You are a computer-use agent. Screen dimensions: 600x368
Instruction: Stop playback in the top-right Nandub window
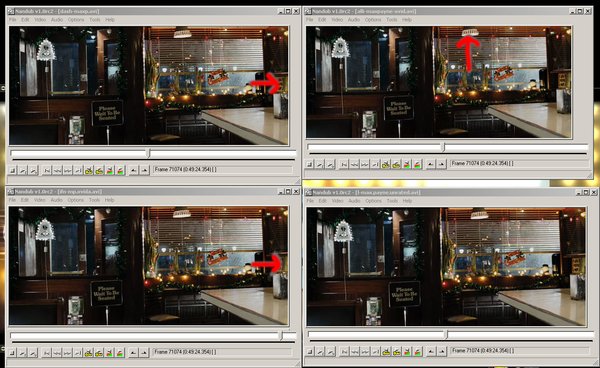[310, 164]
